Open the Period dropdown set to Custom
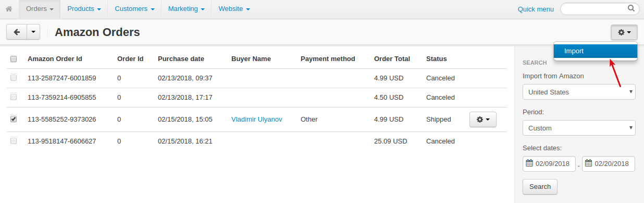Screen dimensions: 644x203 coord(579,128)
